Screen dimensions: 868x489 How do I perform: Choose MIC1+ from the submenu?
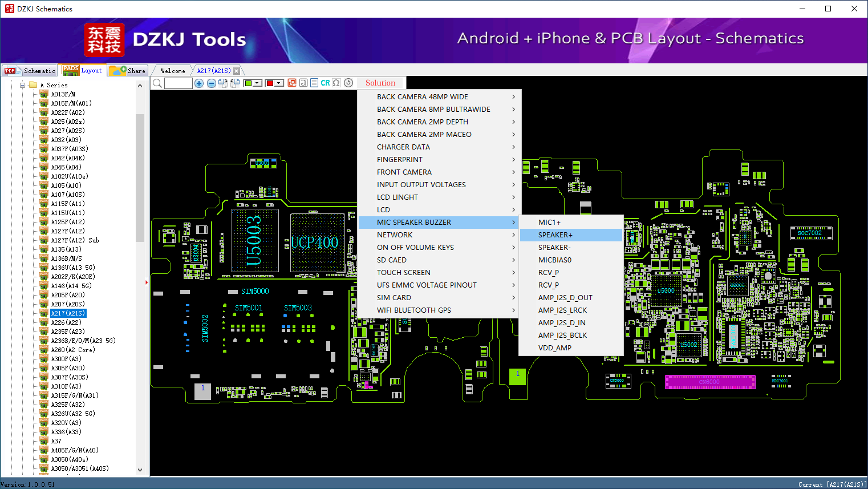[571, 223]
